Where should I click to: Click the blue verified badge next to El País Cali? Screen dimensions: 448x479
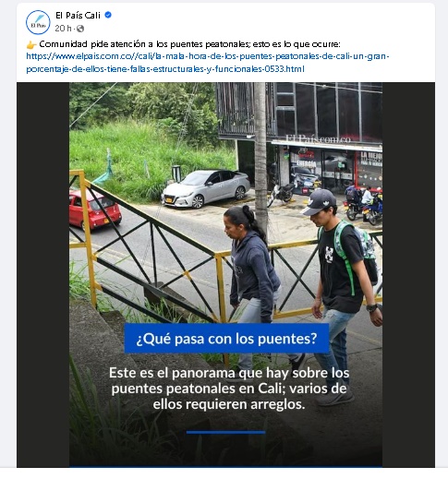pyautogui.click(x=108, y=15)
